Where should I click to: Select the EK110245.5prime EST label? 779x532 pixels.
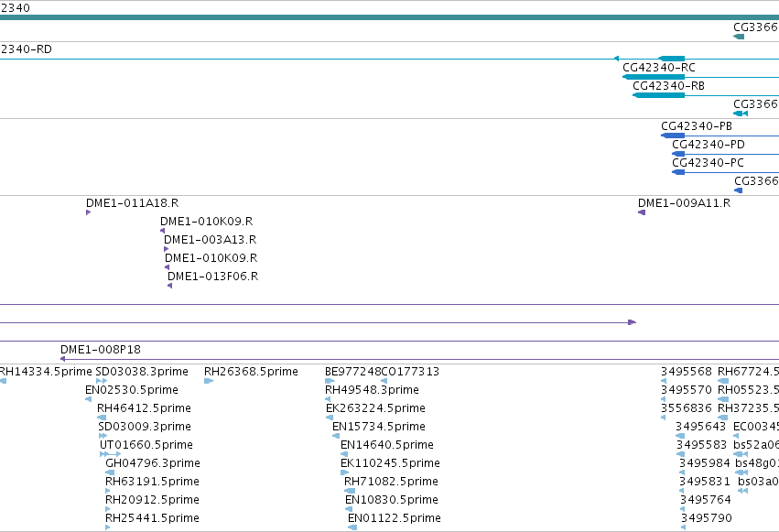(x=390, y=463)
